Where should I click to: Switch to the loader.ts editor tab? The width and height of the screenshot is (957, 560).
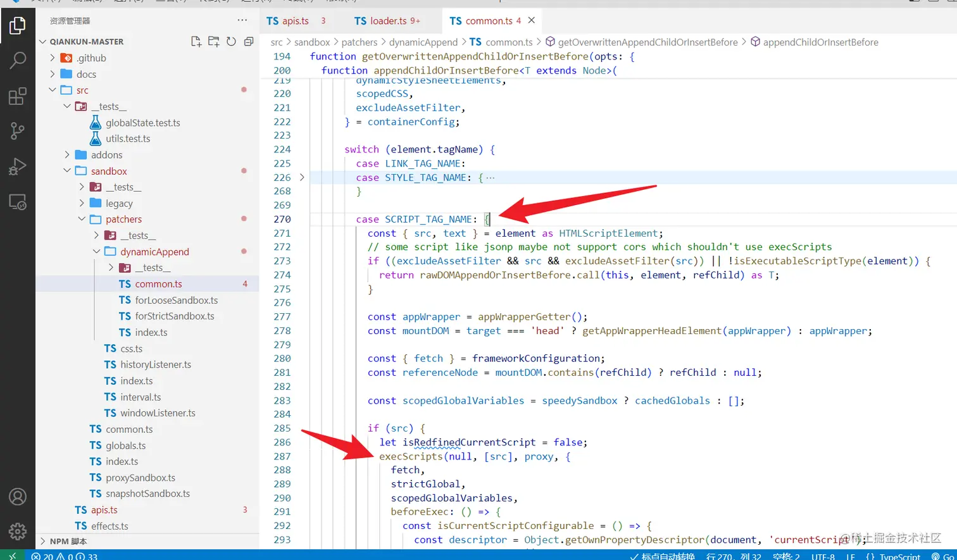tap(387, 21)
